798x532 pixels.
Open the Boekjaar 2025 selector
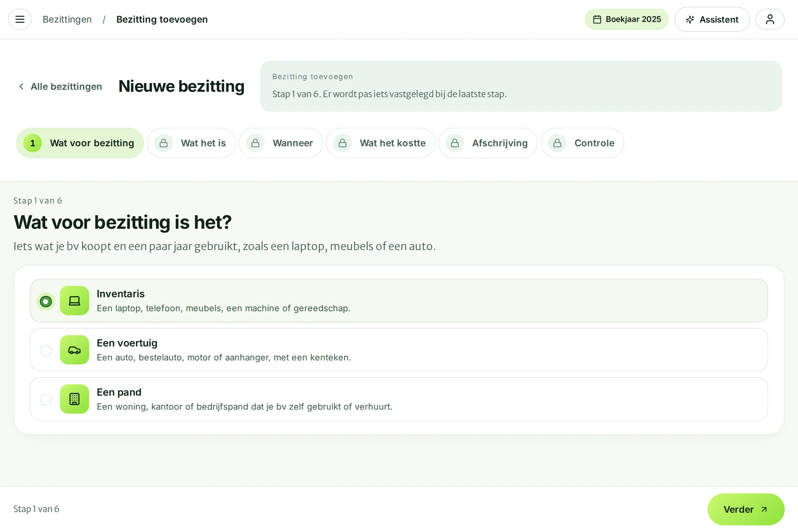point(626,19)
